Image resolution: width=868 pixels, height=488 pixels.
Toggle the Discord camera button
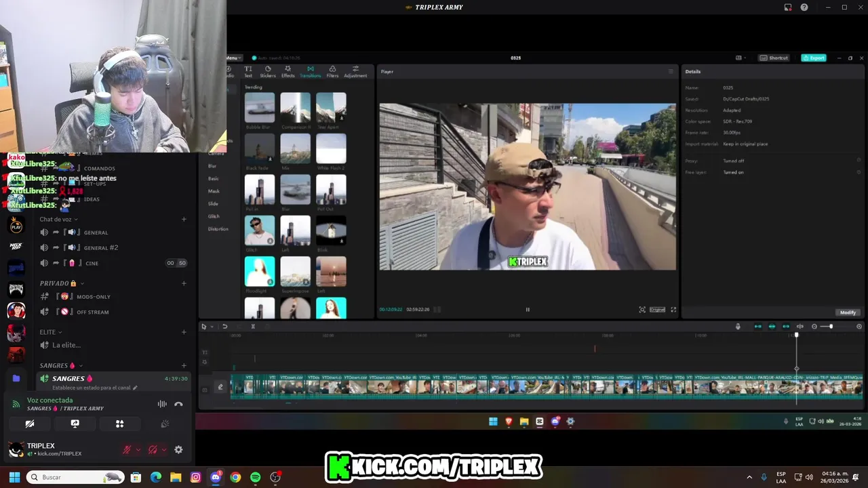pos(30,424)
